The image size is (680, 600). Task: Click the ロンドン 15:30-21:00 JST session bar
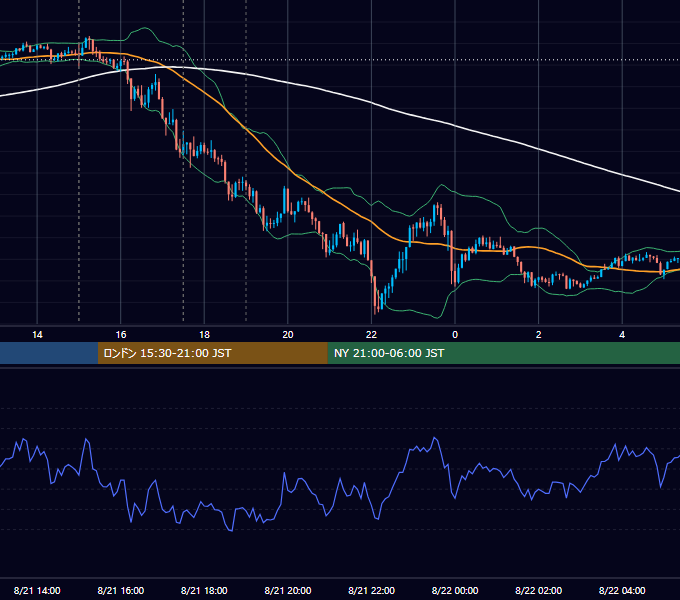pyautogui.click(x=212, y=353)
